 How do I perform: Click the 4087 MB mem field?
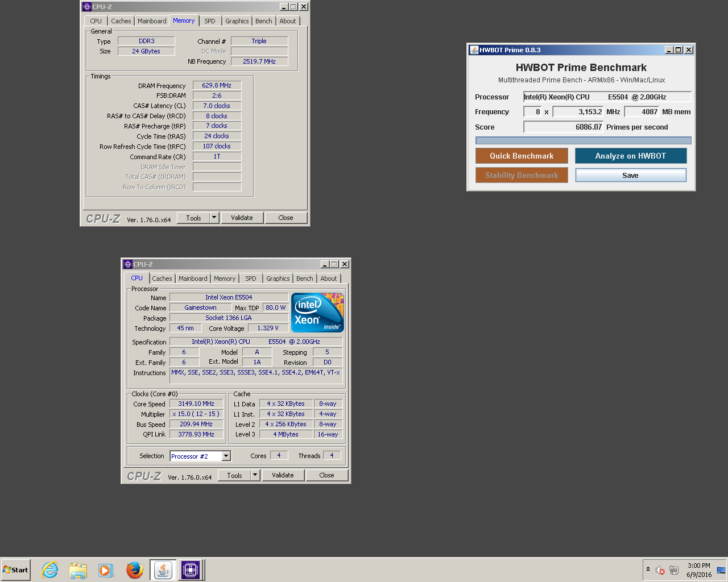coord(642,112)
